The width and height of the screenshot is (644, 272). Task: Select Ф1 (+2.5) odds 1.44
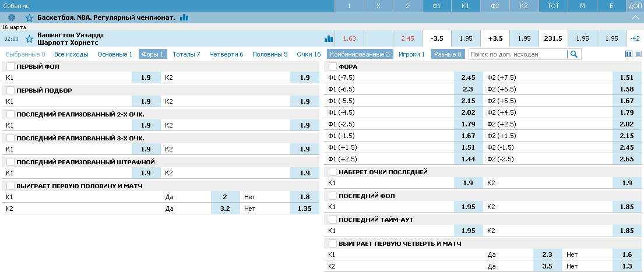468,159
